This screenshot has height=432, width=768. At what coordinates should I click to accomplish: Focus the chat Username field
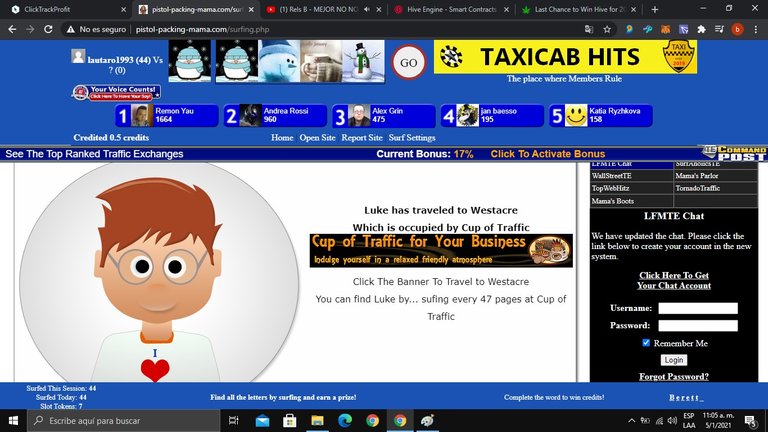point(698,308)
